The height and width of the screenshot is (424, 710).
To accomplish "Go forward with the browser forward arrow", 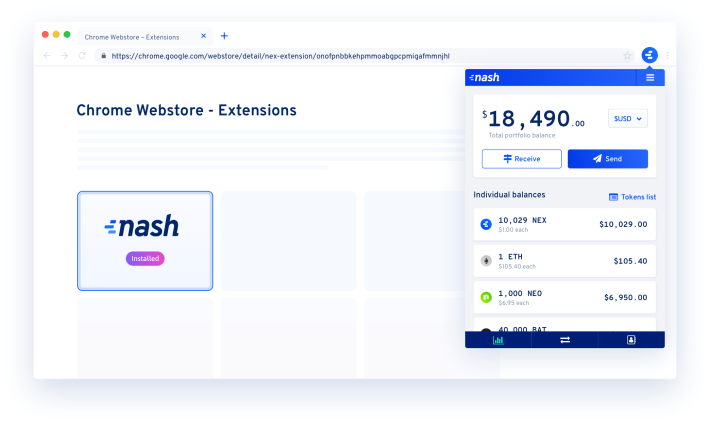I will (64, 56).
